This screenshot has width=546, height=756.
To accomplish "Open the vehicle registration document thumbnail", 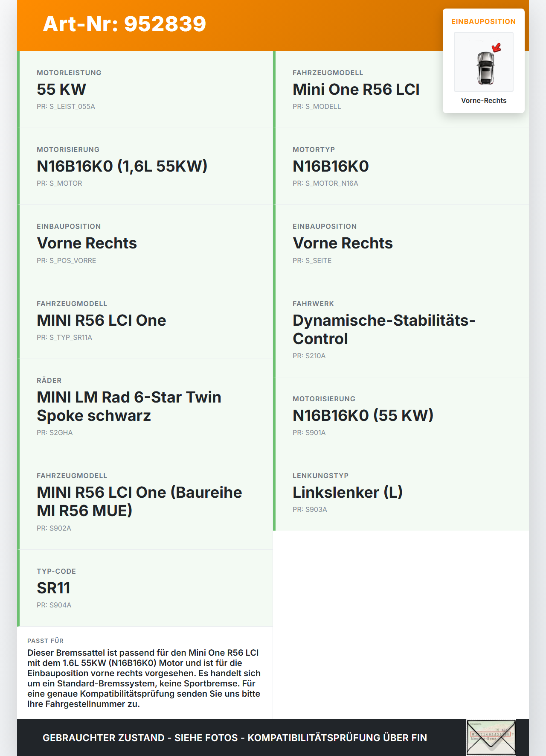I will click(x=491, y=738).
